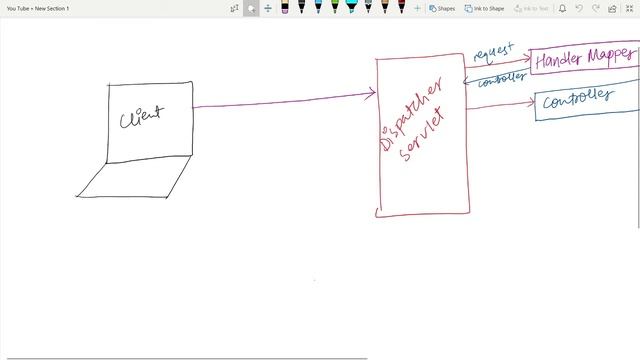
Task: Open the Shapes tool
Action: 442,8
